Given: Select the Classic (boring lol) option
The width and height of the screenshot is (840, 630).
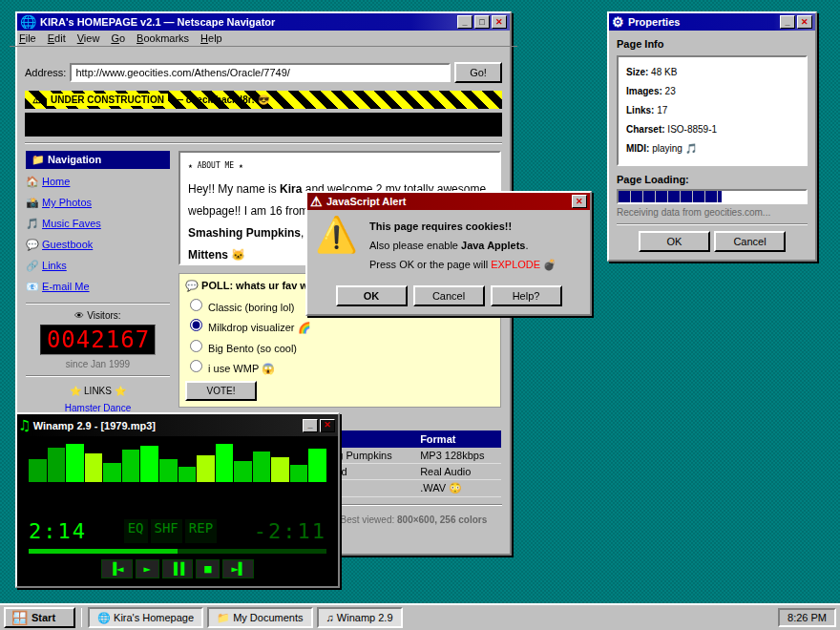Looking at the screenshot, I should (x=196, y=304).
